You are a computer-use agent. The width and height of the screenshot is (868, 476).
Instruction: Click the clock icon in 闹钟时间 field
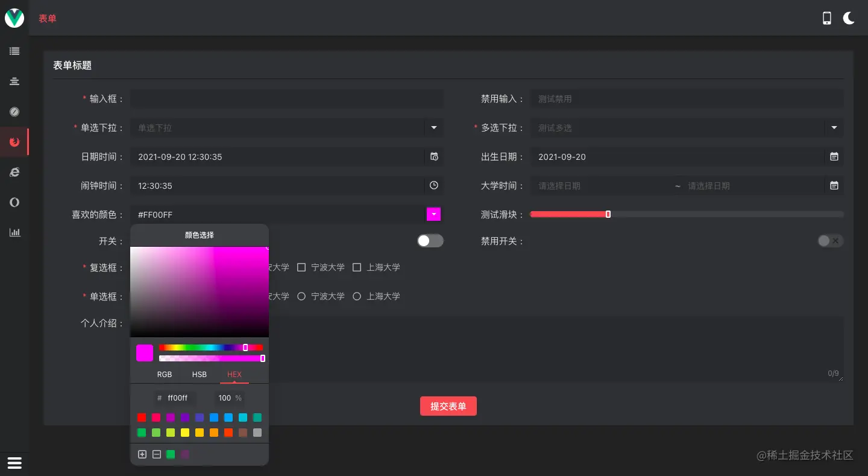[433, 185]
